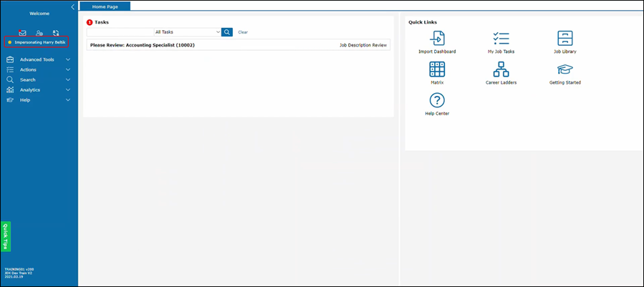Open Career Ladders quick link
Viewport: 644px width, 287px height.
click(x=501, y=70)
